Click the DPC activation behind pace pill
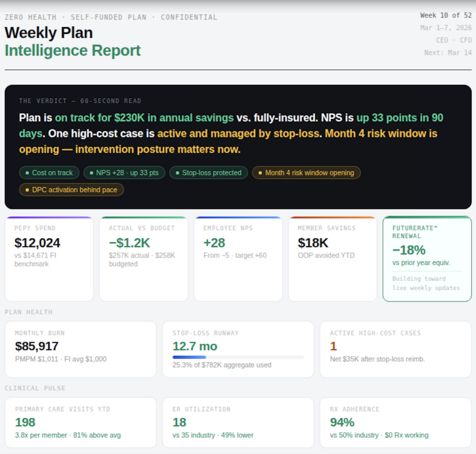Image resolution: width=476 pixels, height=454 pixels. point(71,190)
